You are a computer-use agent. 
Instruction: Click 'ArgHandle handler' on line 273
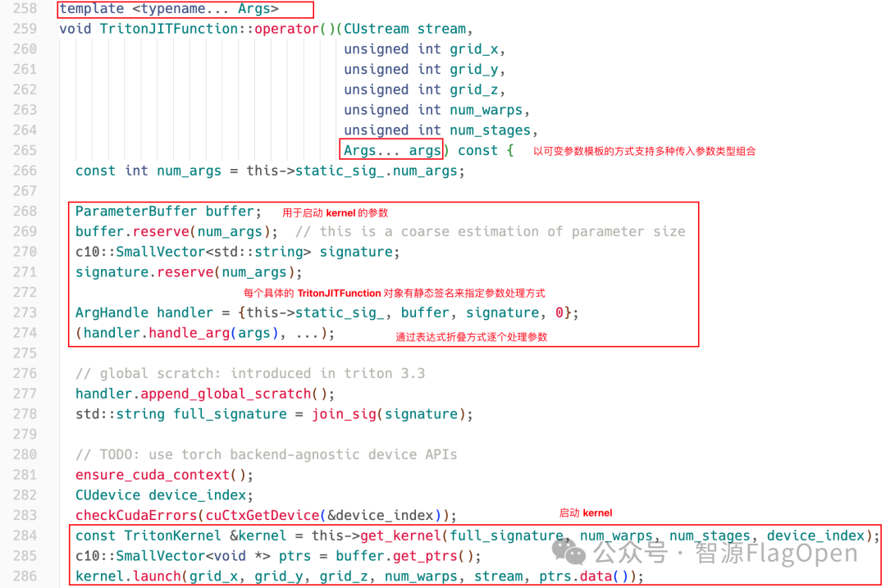point(144,313)
